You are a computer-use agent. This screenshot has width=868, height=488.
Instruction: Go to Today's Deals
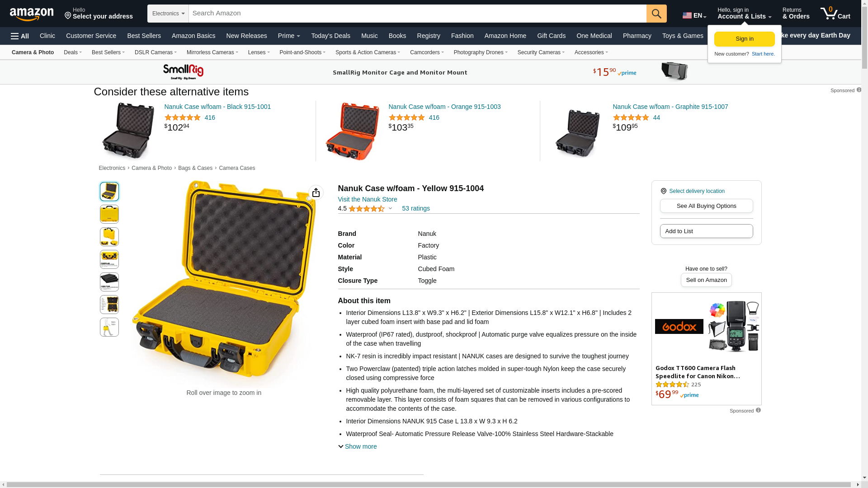(330, 36)
